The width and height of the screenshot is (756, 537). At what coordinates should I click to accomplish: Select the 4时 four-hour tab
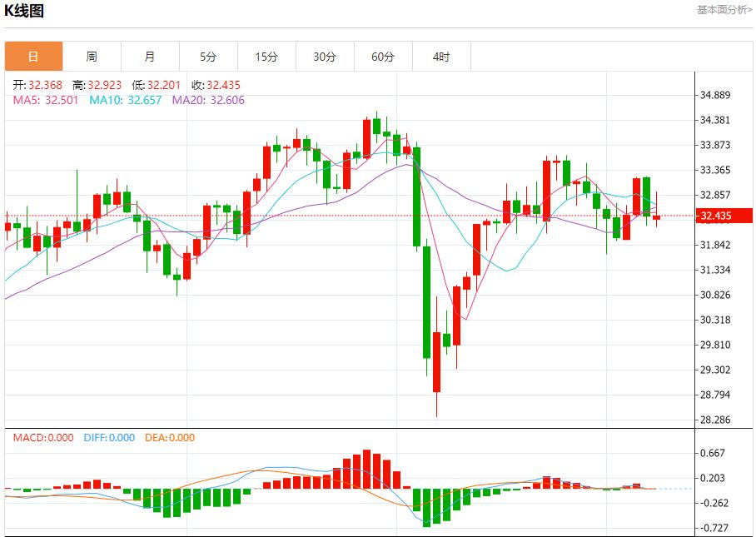441,57
